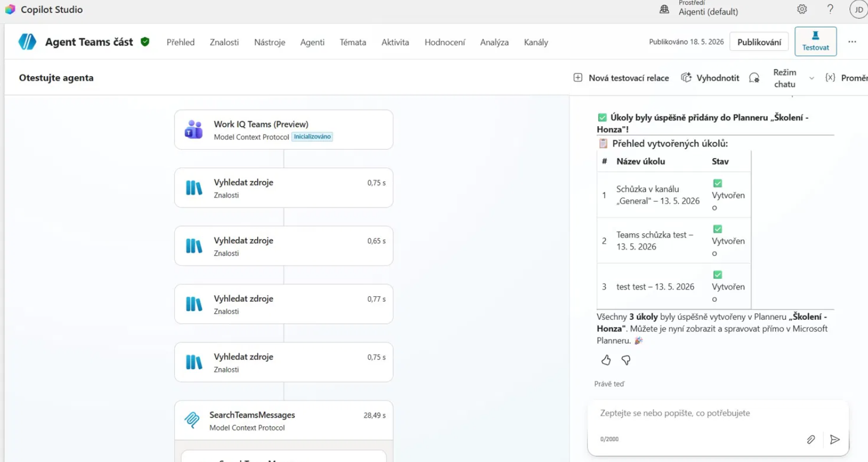Go to the Témata tab
This screenshot has width=868, height=462.
coord(353,42)
